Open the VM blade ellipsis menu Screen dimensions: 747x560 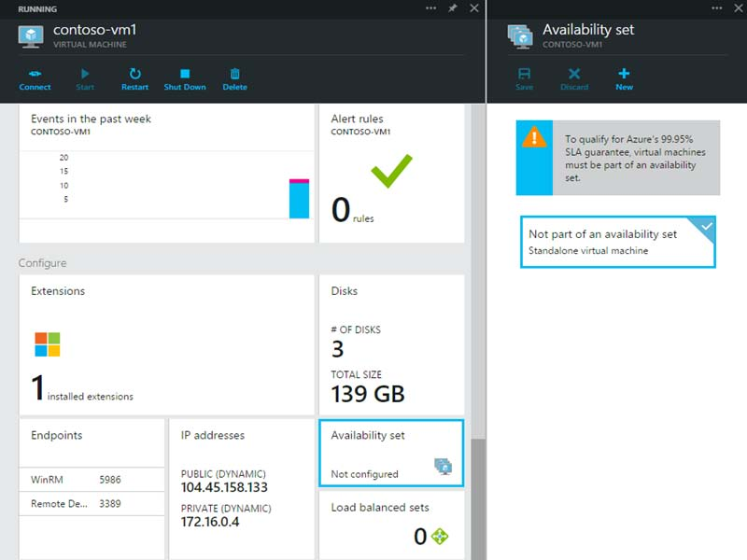[430, 8]
